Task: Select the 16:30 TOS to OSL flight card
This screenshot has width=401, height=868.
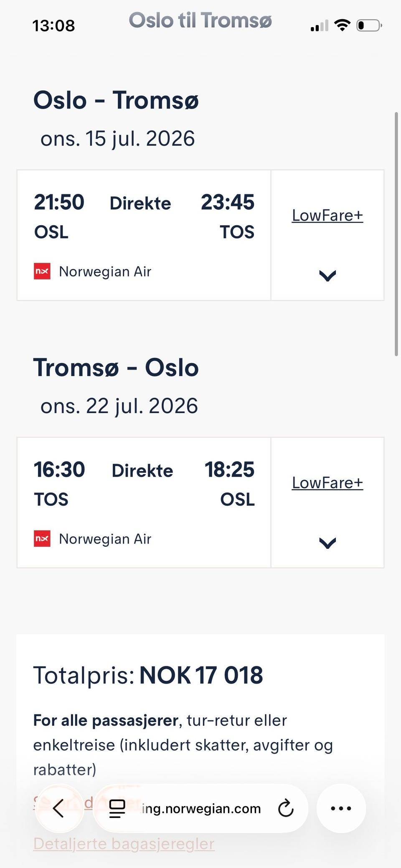Action: point(144,503)
